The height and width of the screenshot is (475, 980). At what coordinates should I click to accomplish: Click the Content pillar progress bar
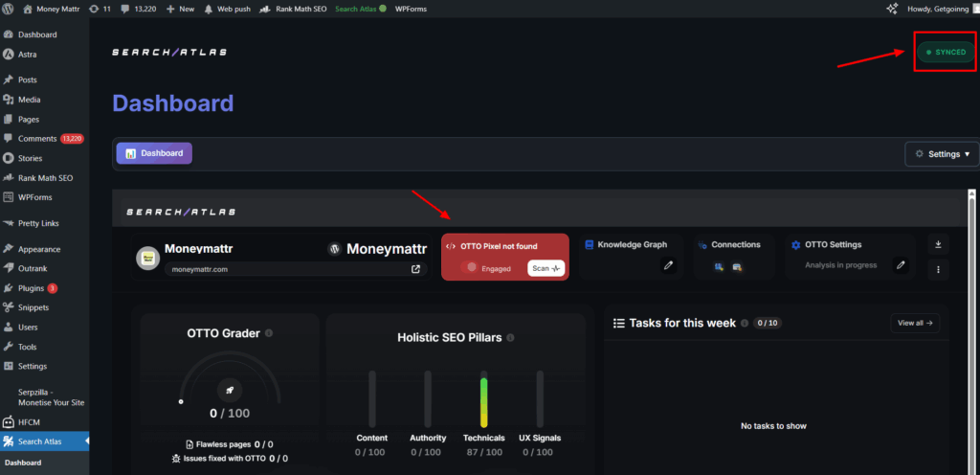coord(372,399)
